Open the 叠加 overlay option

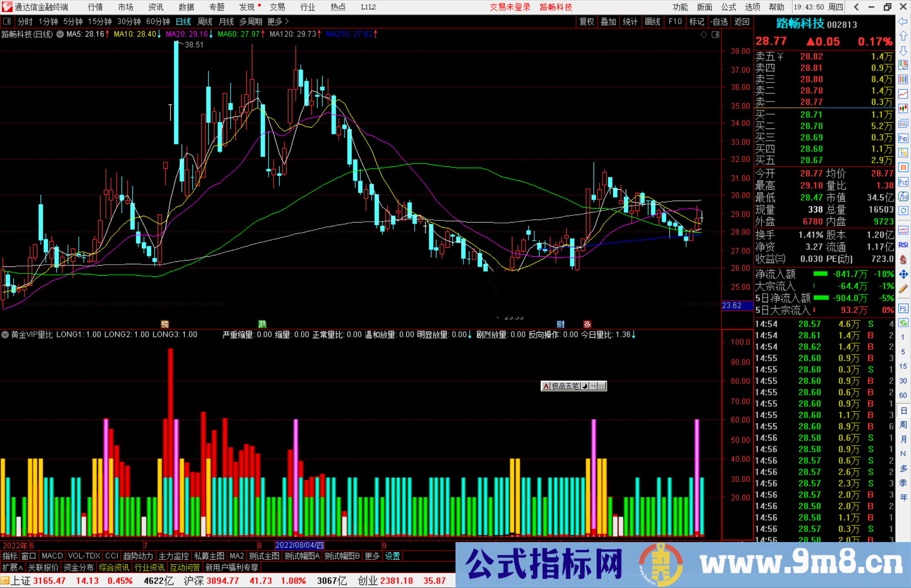click(609, 21)
